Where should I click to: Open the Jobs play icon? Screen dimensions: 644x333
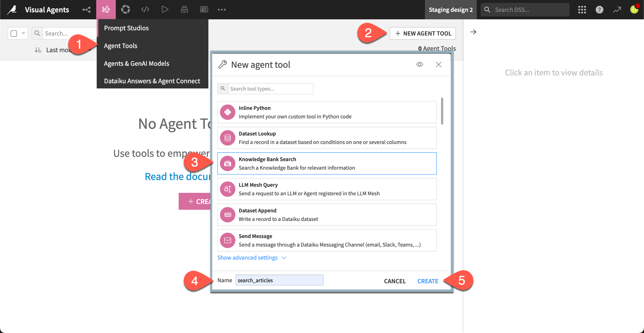pos(165,10)
